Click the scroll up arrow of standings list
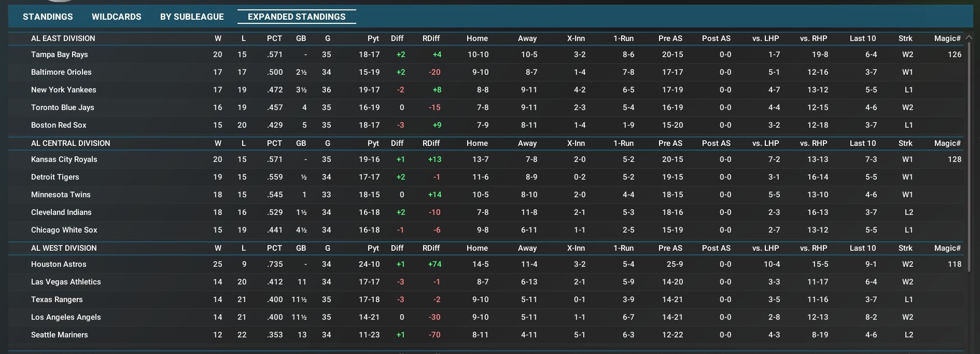Image resolution: width=980 pixels, height=354 pixels. click(x=969, y=37)
